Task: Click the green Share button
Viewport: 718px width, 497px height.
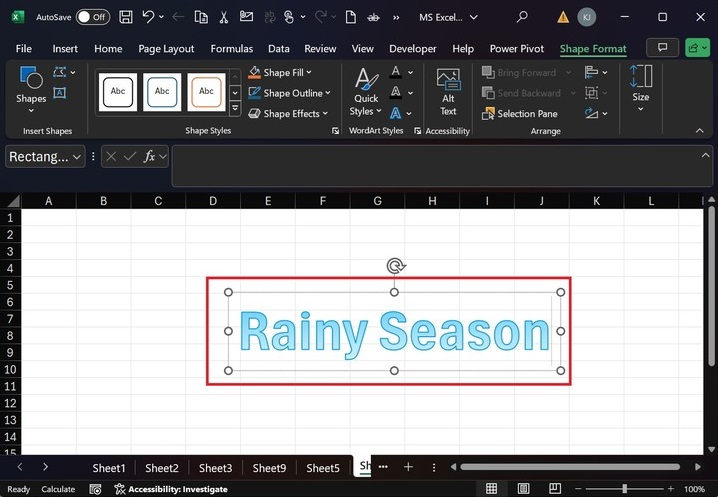Action: pos(697,48)
